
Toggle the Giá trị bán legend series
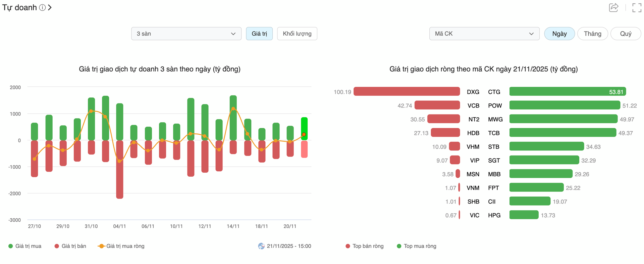tap(70, 246)
